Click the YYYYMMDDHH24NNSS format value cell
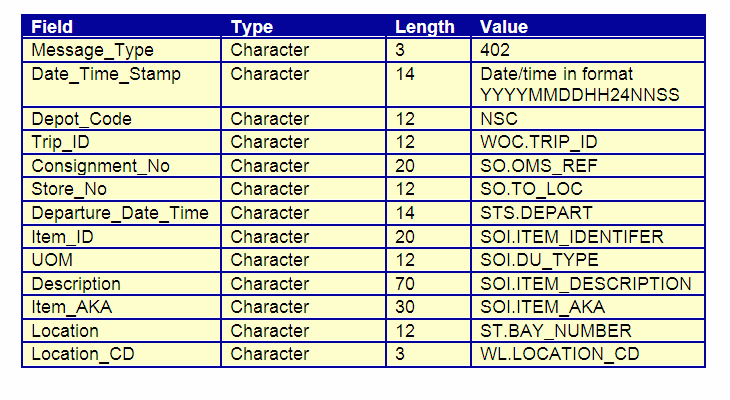 [588, 84]
